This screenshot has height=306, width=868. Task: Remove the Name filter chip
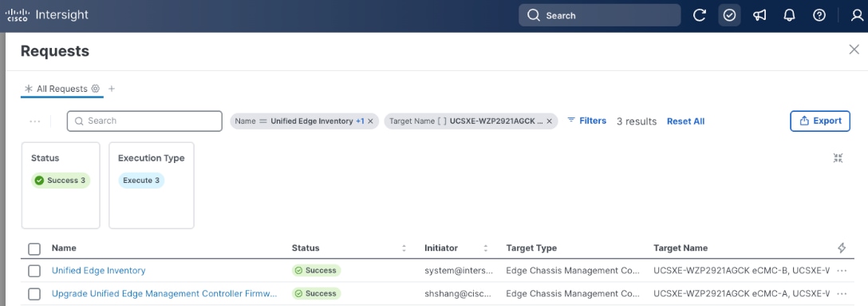click(370, 121)
